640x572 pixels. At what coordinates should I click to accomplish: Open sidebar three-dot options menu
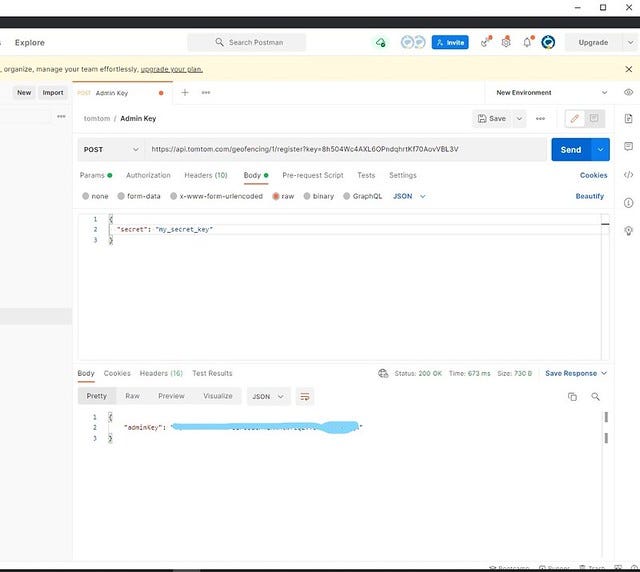tap(61, 116)
